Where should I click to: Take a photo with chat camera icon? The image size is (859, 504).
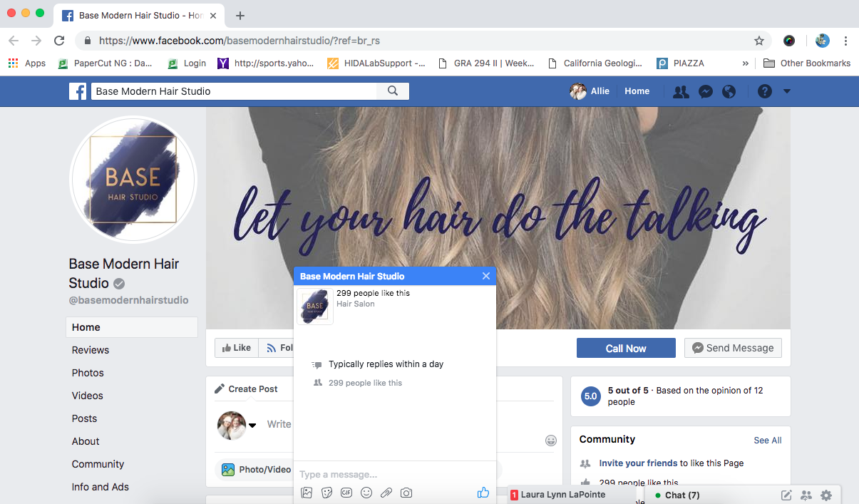point(406,493)
